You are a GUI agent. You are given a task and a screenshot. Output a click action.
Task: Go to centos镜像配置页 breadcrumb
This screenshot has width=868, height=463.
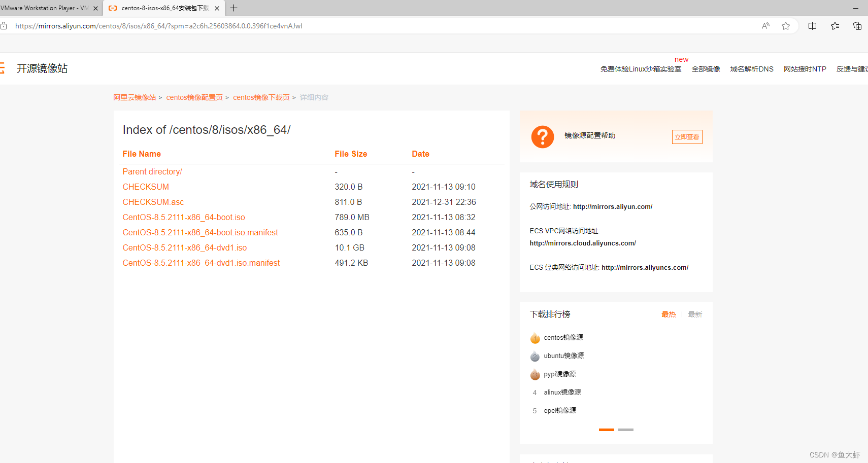[194, 97]
